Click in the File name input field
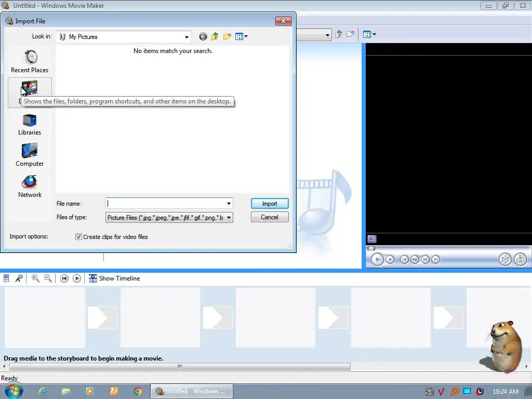The image size is (532, 399). coord(166,204)
